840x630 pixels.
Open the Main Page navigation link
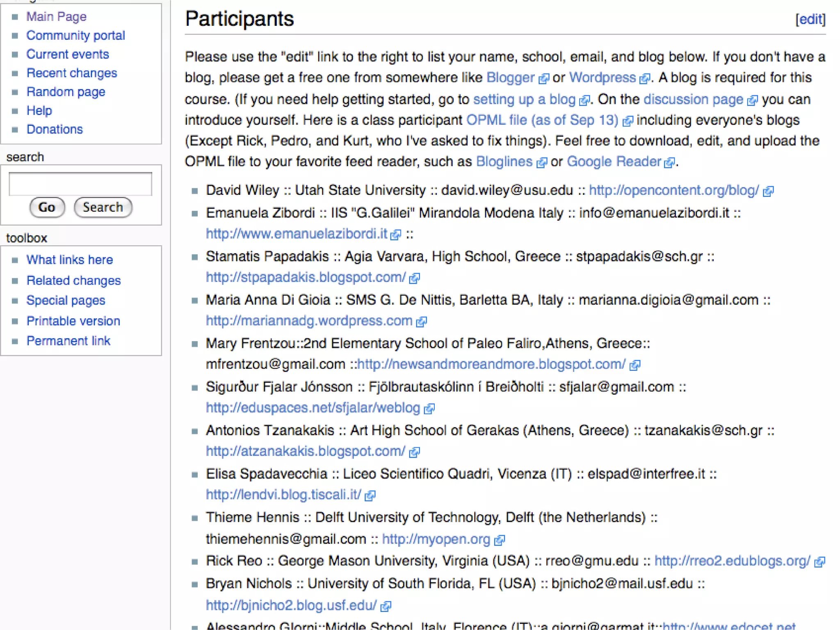click(x=57, y=16)
